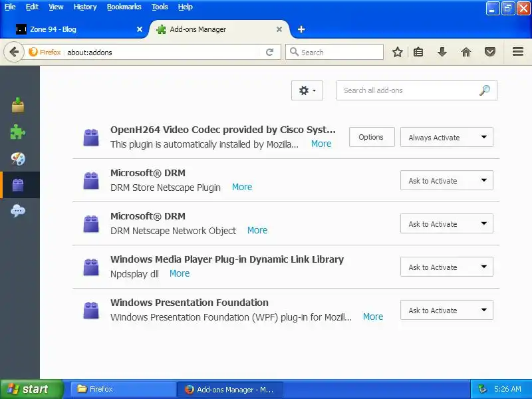Open new tab with plus button
This screenshot has height=399, width=532.
tap(301, 29)
